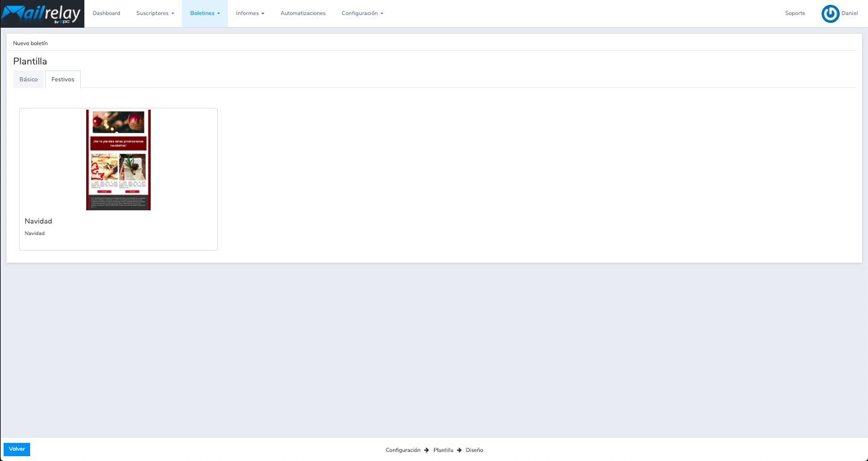Open the Daniel user menu
Screen dimensions: 868x461
click(849, 13)
